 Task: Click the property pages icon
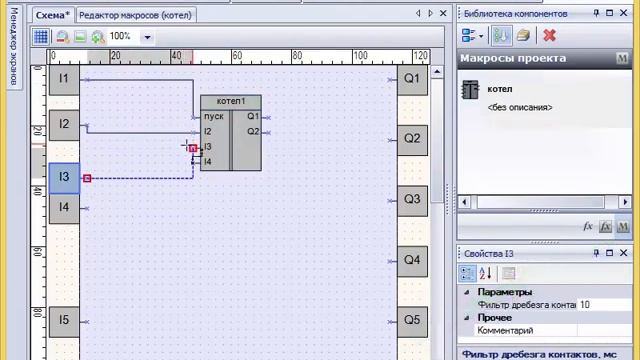click(x=509, y=273)
